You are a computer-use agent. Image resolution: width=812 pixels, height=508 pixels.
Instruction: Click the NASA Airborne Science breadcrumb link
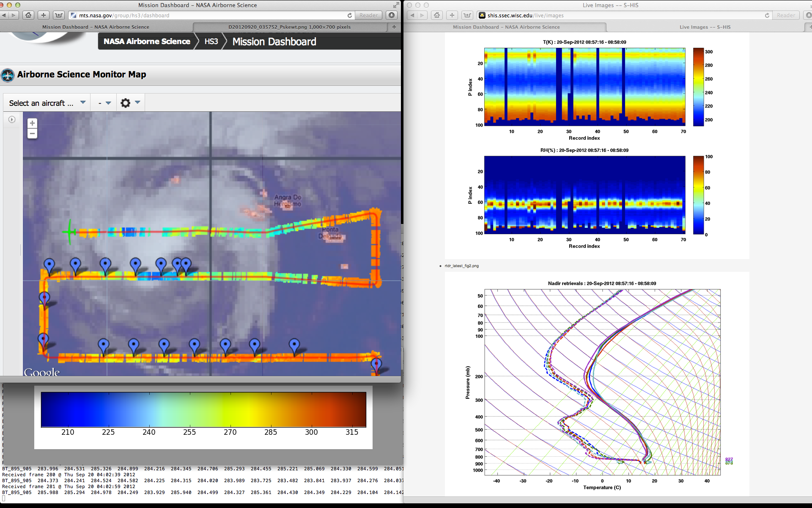click(x=147, y=41)
